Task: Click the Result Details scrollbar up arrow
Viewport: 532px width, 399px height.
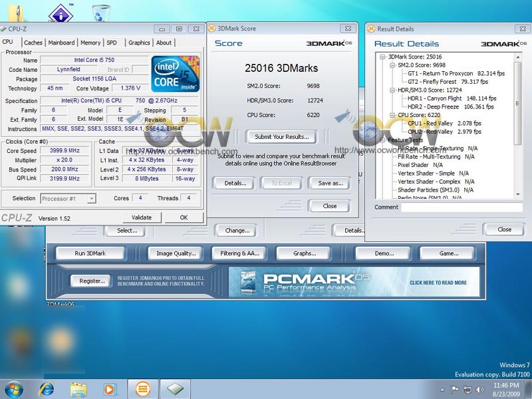Action: coord(518,57)
